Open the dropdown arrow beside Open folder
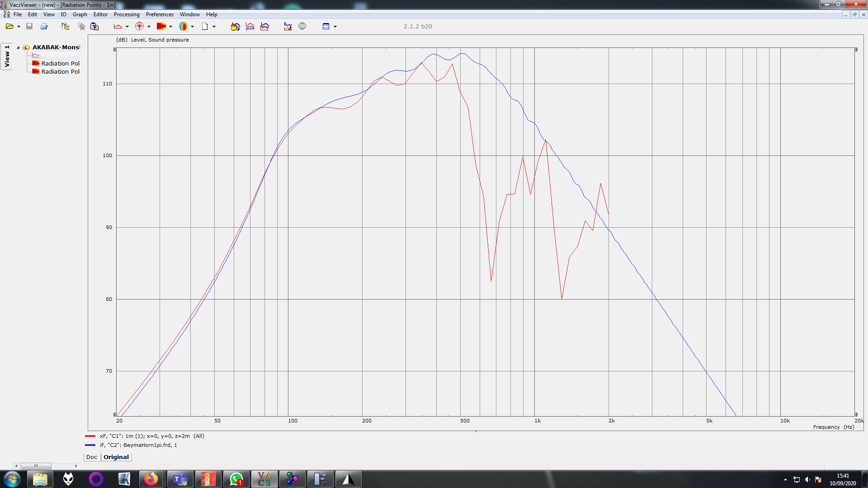The width and height of the screenshot is (868, 488). 19,27
